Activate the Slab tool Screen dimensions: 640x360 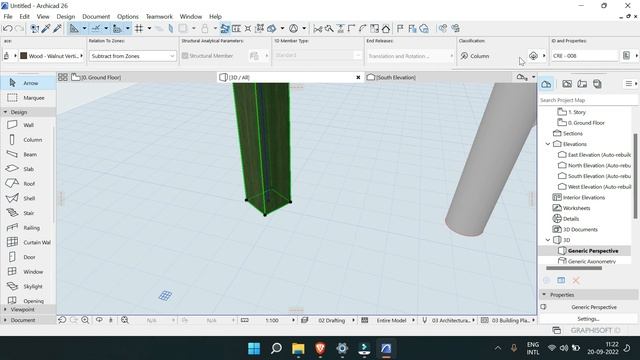coord(28,169)
